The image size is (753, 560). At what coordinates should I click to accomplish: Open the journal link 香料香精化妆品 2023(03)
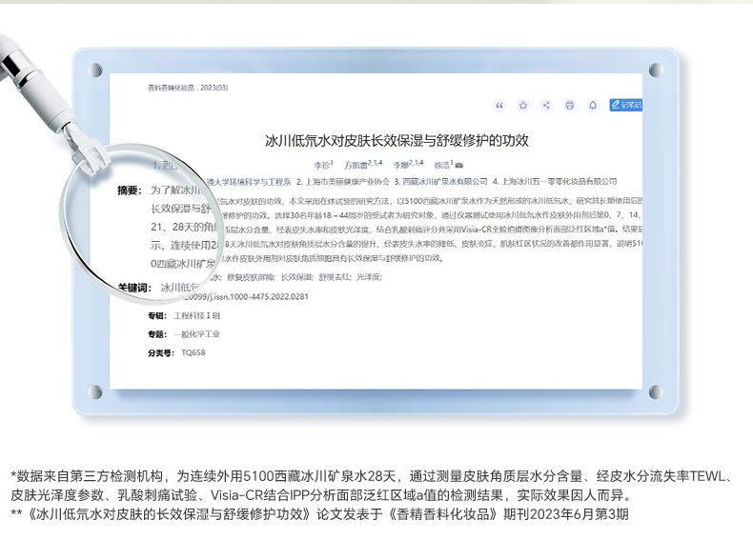188,88
